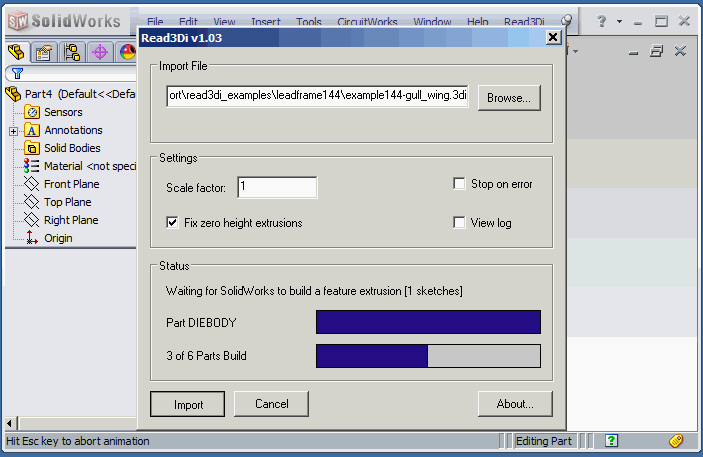Open the Edit menu
The width and height of the screenshot is (703, 457).
point(188,22)
